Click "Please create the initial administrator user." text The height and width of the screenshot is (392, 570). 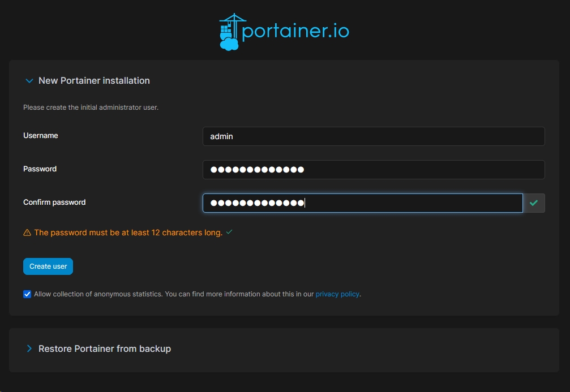[x=91, y=107]
